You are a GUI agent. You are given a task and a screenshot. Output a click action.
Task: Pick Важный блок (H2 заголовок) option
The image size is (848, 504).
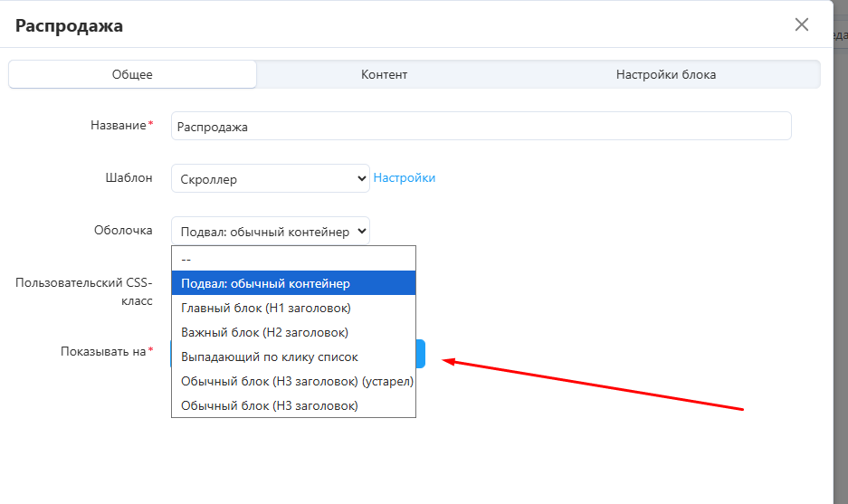(x=293, y=332)
